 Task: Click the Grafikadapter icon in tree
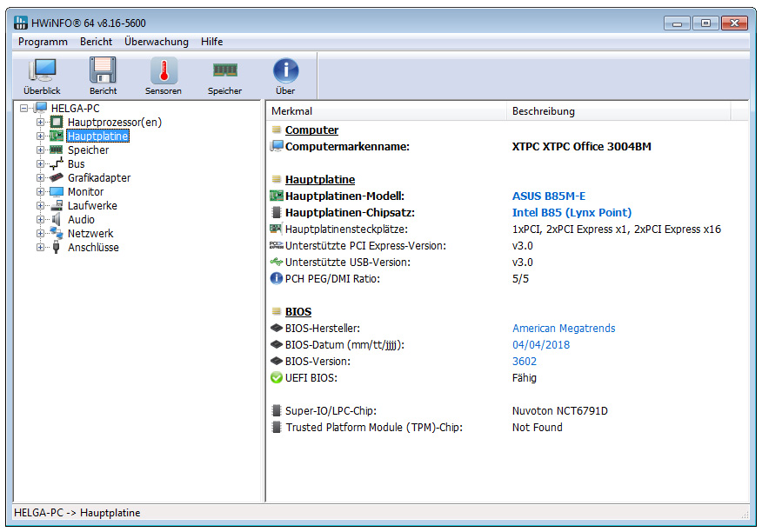[57, 178]
